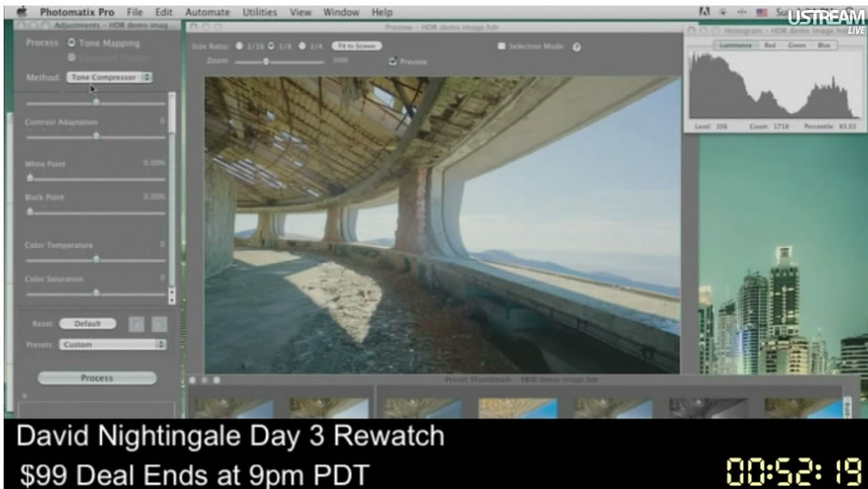Screen dimensions: 868x489
Task: Select the Tone Mapping process radio button
Action: 71,43
